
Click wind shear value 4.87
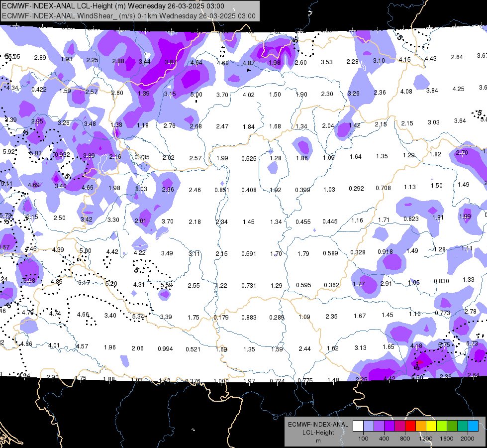click(x=248, y=63)
